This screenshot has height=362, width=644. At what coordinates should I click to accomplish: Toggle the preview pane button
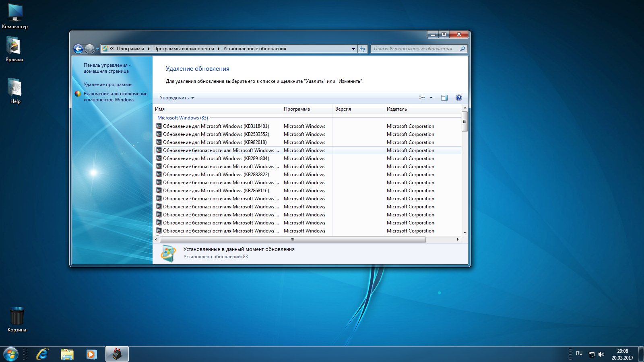(444, 98)
